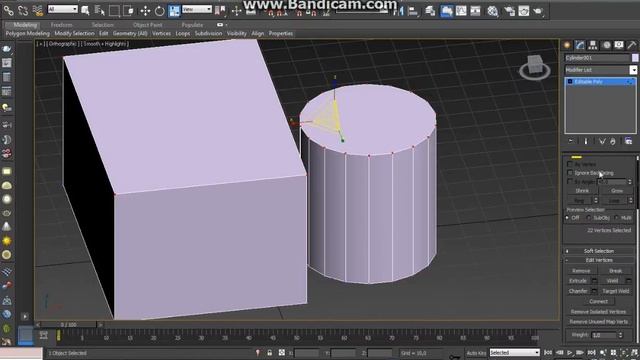Switch to the Motion panel icon
The height and width of the screenshot is (360, 640).
[606, 45]
